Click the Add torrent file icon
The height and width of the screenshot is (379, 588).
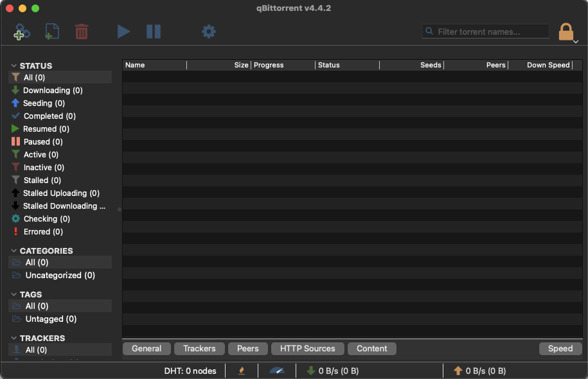pyautogui.click(x=52, y=31)
